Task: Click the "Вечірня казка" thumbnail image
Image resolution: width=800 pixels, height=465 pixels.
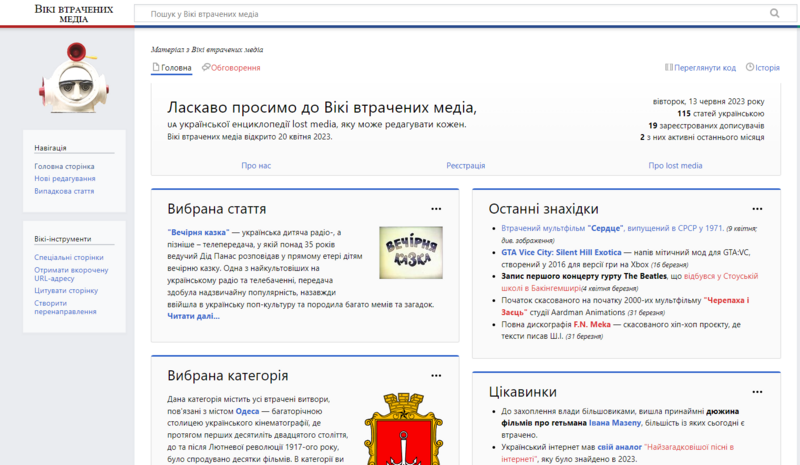Action: (x=411, y=253)
